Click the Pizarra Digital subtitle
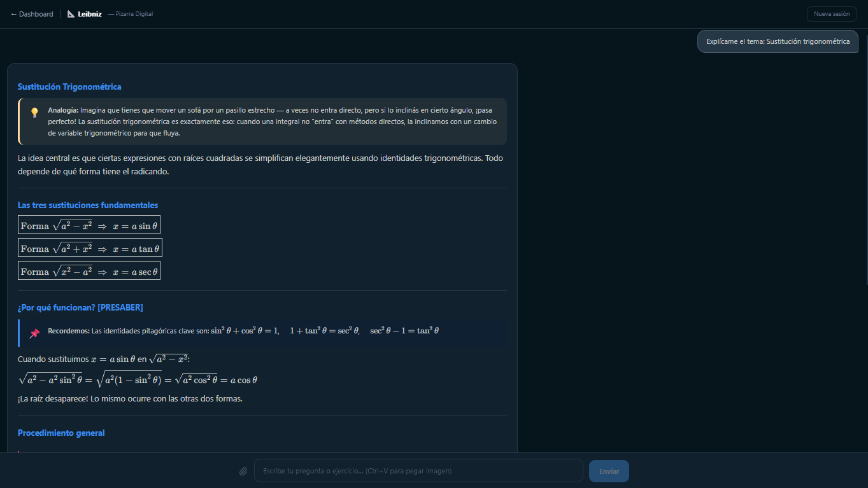 point(131,14)
